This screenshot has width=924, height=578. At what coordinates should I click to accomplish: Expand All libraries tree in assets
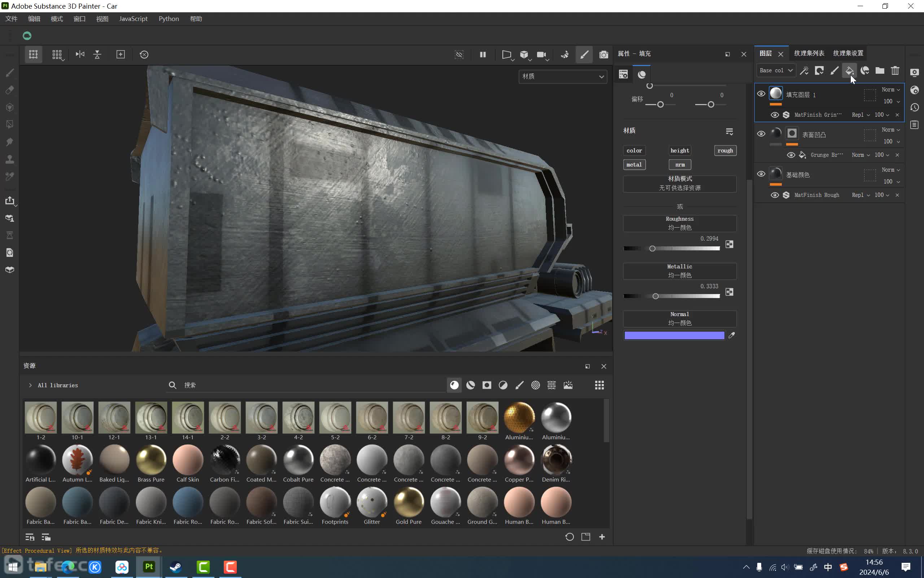click(30, 385)
